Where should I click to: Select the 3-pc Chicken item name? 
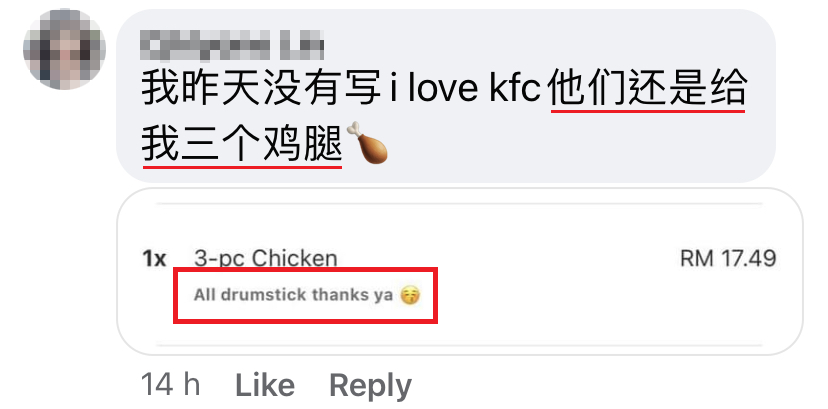click(266, 259)
